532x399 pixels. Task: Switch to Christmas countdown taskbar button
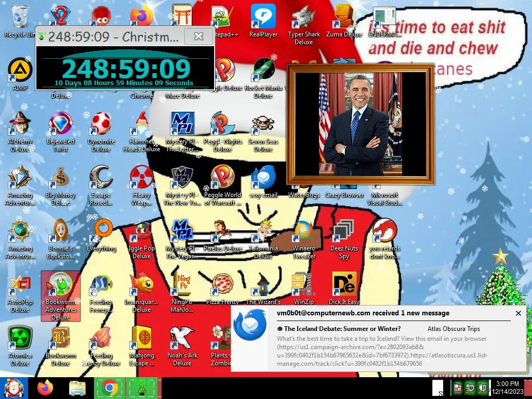(x=142, y=388)
